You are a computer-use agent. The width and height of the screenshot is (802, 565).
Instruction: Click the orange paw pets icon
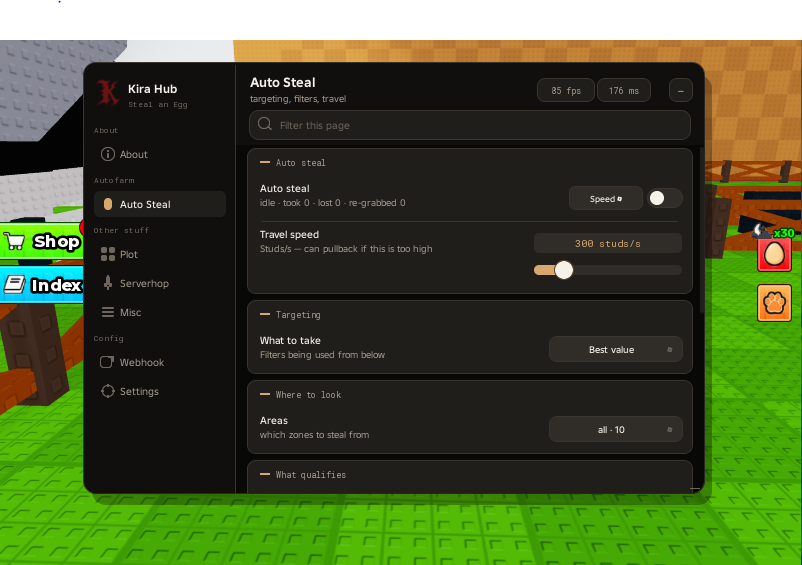tap(774, 303)
